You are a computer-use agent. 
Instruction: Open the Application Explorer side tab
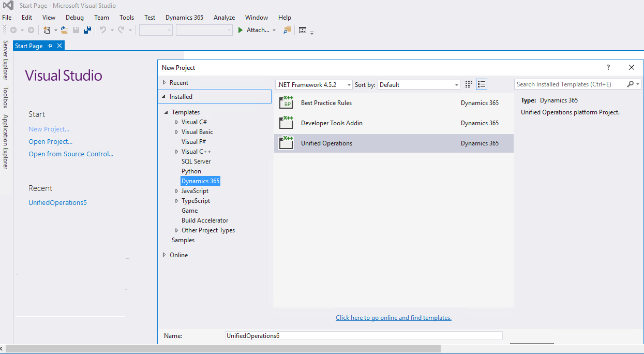pyautogui.click(x=6, y=141)
